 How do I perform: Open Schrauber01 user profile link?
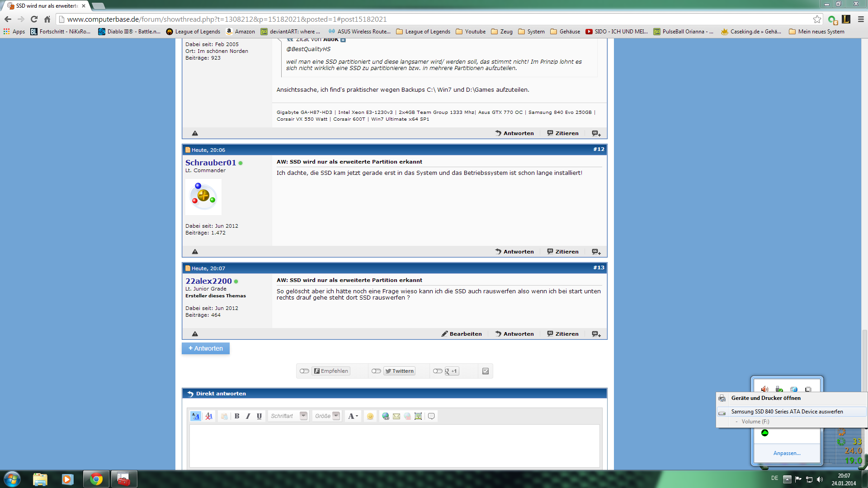(211, 163)
